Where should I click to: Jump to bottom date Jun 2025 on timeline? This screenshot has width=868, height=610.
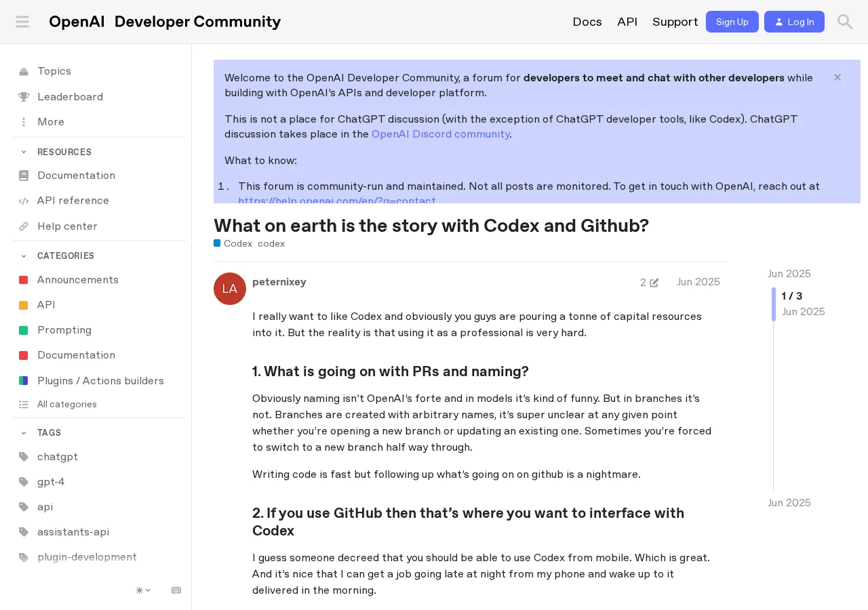click(x=789, y=503)
